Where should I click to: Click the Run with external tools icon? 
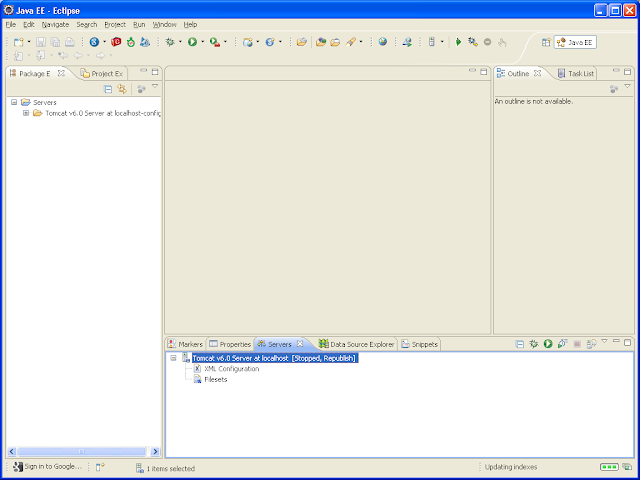(215, 42)
